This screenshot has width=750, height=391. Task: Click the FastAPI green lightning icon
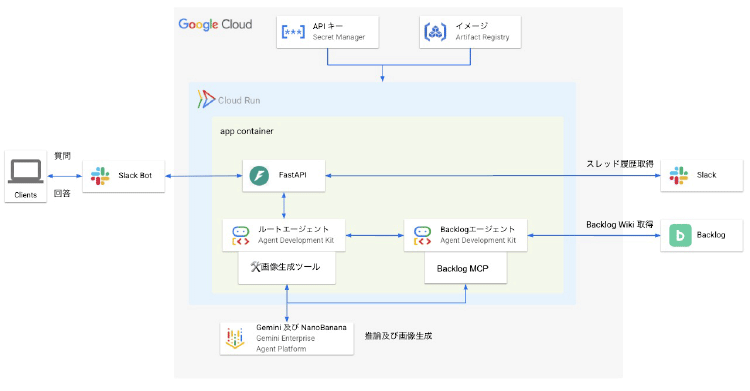coord(259,176)
